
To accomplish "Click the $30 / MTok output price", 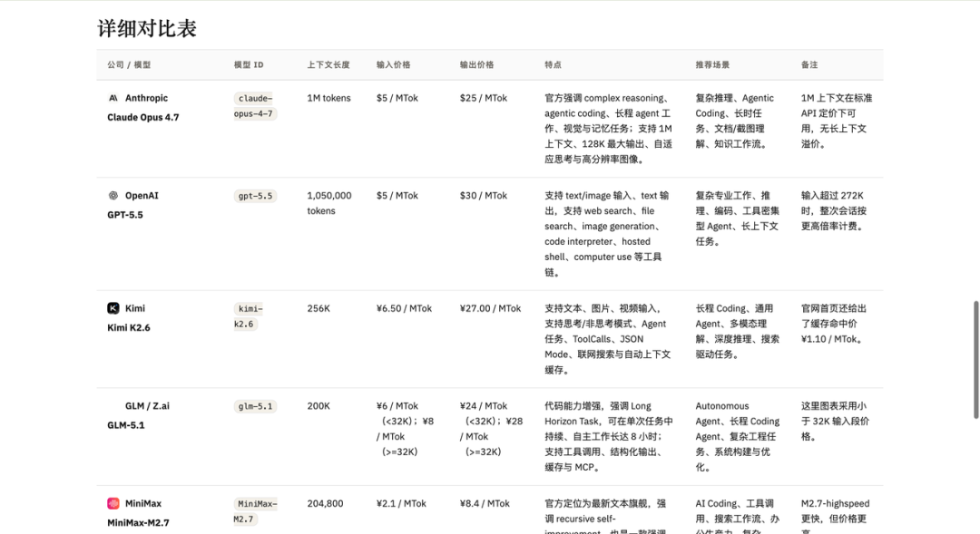I will point(484,196).
